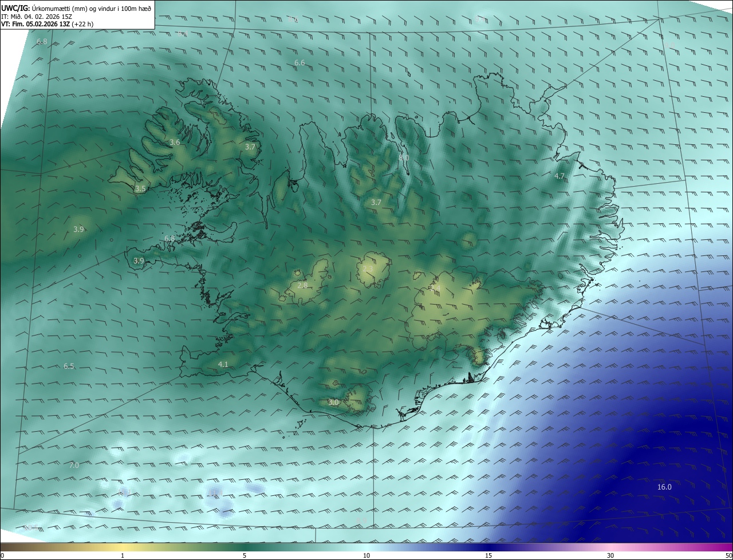
Task: Select the 6.6 map value label
Action: (299, 62)
